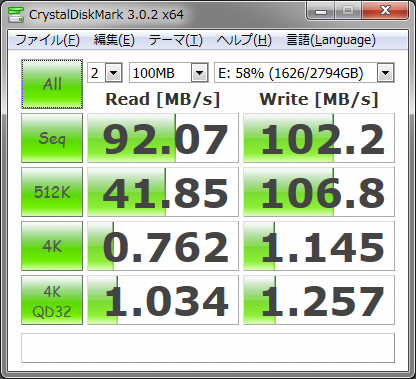Expand the 100MB test size dropdown
Viewport: 416px width, 379px height.
199,73
